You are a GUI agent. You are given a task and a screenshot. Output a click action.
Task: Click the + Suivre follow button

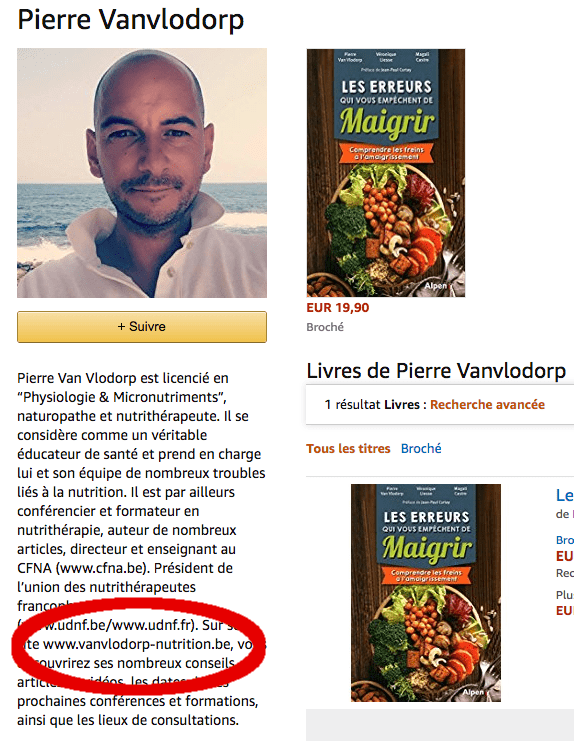tap(142, 327)
